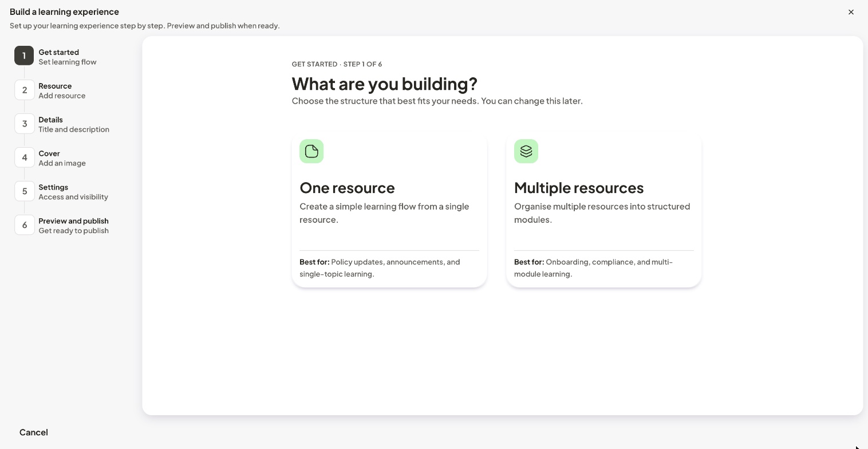868x449 pixels.
Task: Click the single-page icon on One resource card
Action: click(x=311, y=151)
